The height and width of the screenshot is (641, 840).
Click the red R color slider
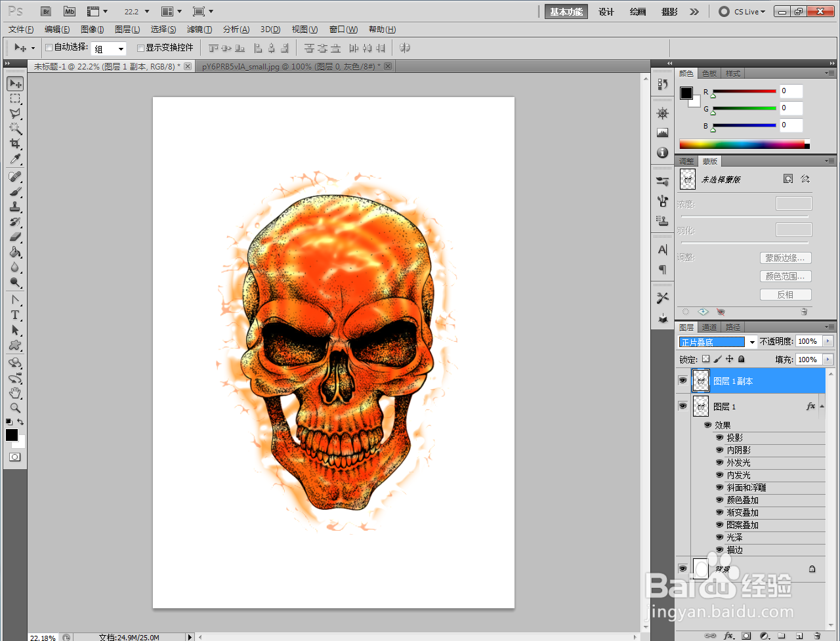744,91
